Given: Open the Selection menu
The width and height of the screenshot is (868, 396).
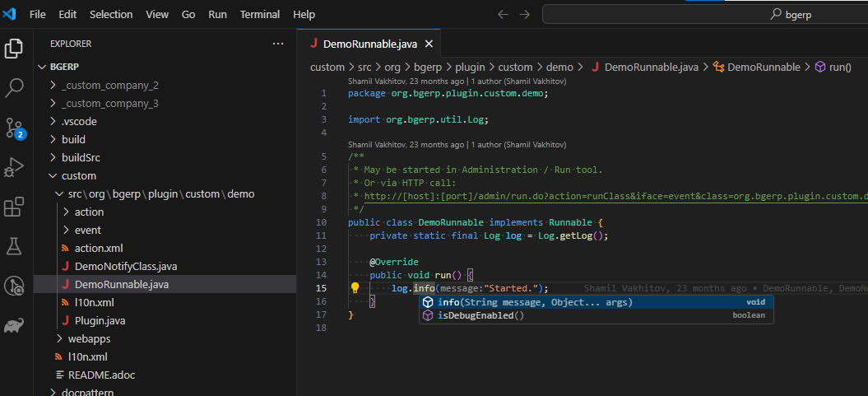Looking at the screenshot, I should [111, 15].
